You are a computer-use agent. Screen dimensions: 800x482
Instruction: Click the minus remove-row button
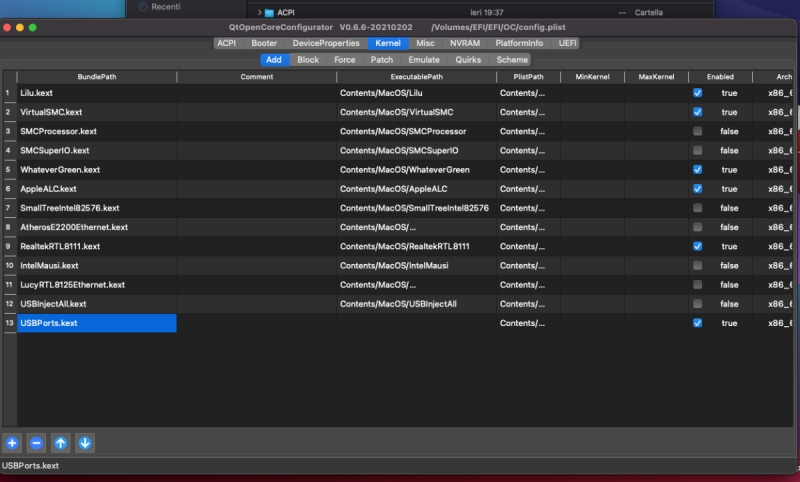click(36, 442)
